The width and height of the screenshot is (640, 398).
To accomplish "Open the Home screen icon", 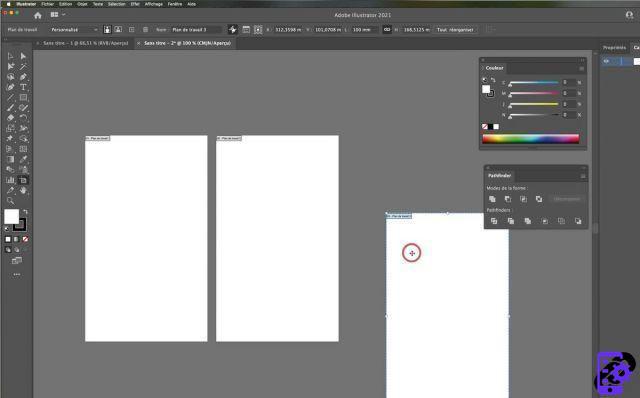I will click(38, 16).
